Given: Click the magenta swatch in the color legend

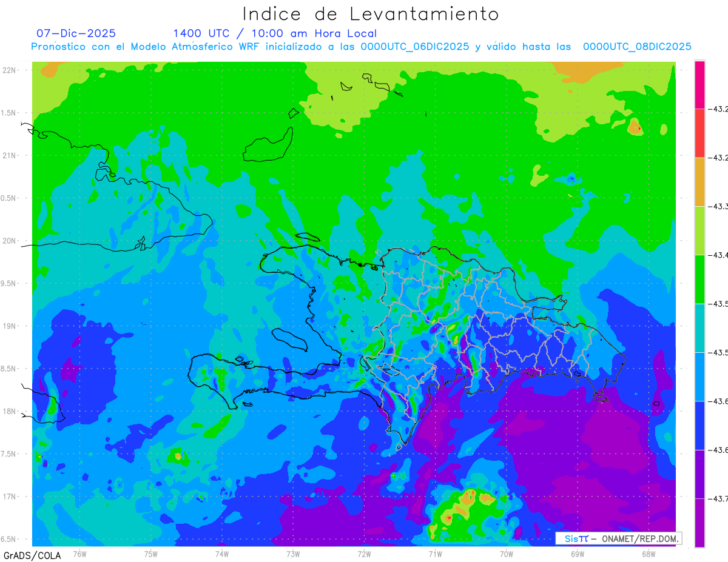Looking at the screenshot, I should click(699, 85).
